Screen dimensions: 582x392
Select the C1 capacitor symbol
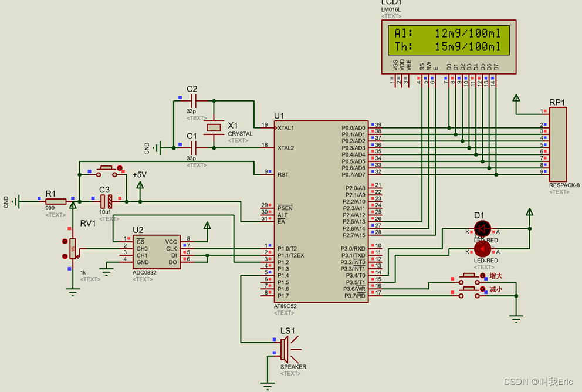pyautogui.click(x=194, y=148)
